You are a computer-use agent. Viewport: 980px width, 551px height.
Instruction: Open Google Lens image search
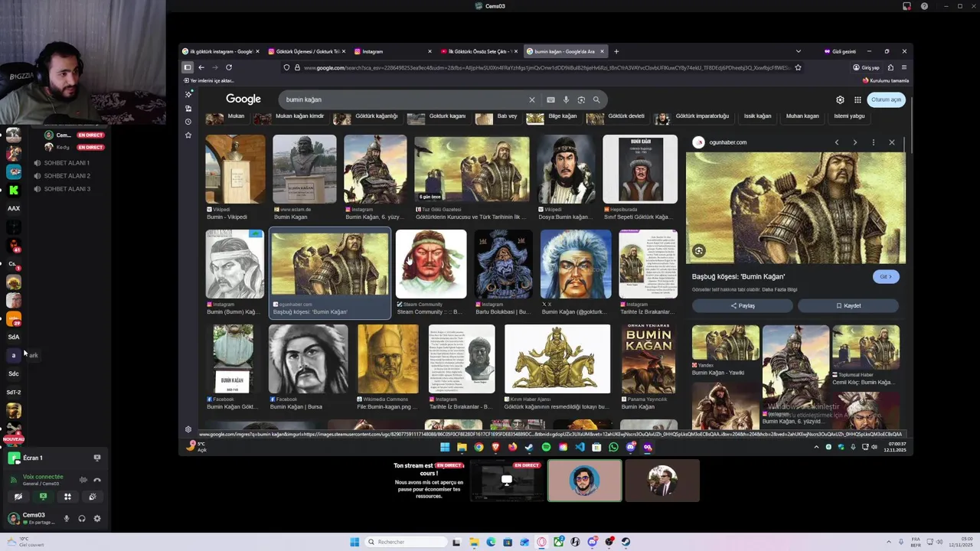(x=581, y=99)
